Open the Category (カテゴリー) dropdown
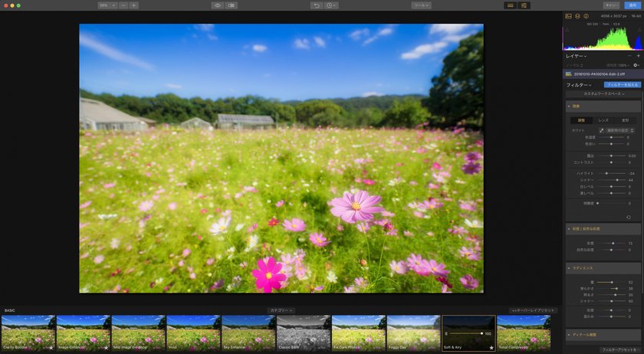Image resolution: width=644 pixels, height=354 pixels. click(281, 310)
